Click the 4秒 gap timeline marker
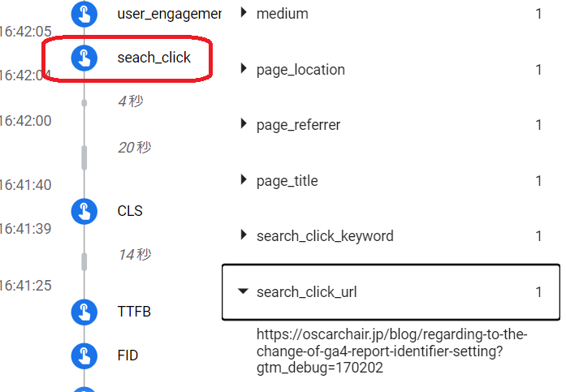The image size is (566, 392). coord(84,102)
